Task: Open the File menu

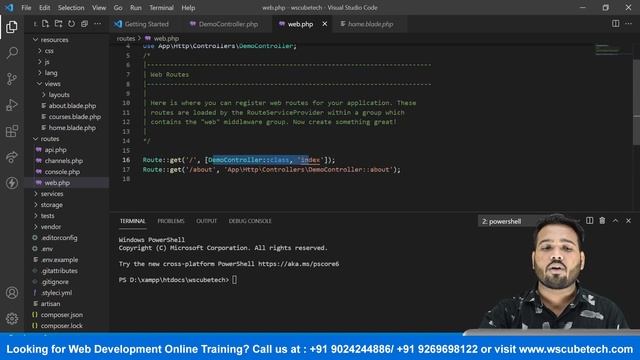Action: (x=26, y=8)
